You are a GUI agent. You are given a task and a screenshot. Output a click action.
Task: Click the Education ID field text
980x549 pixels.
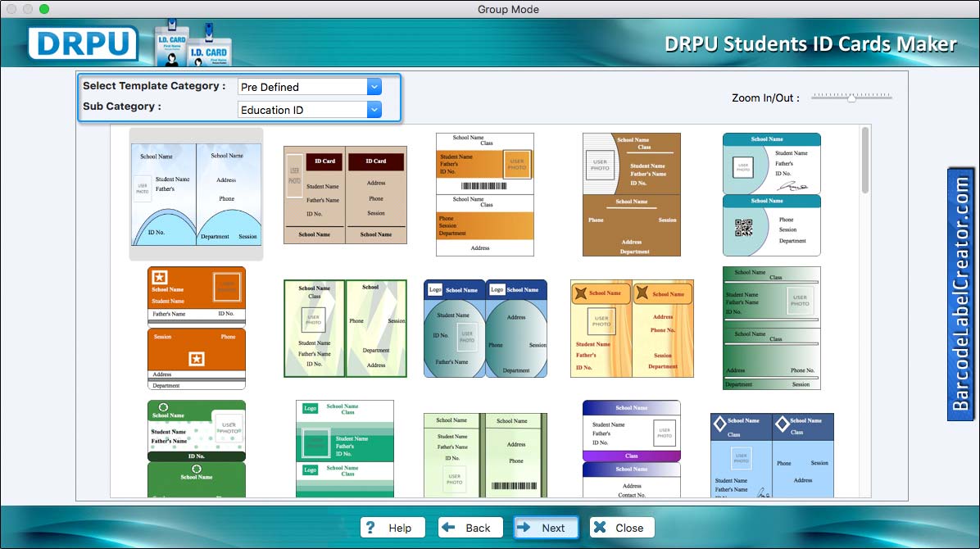[x=272, y=110]
